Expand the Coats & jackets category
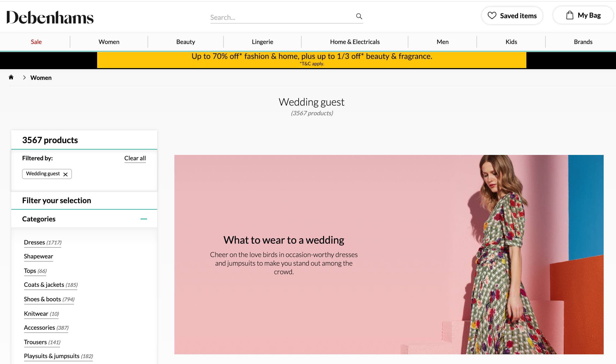616x364 pixels. click(x=43, y=285)
